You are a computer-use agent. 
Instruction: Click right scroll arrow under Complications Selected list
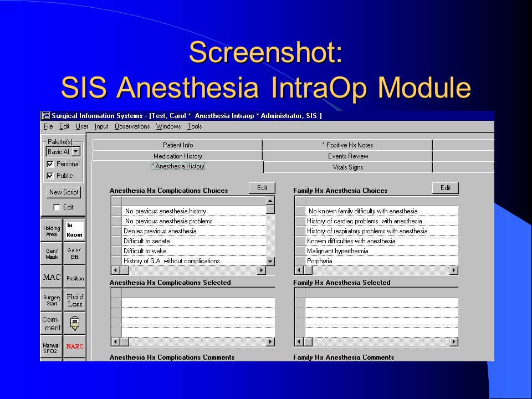(270, 342)
